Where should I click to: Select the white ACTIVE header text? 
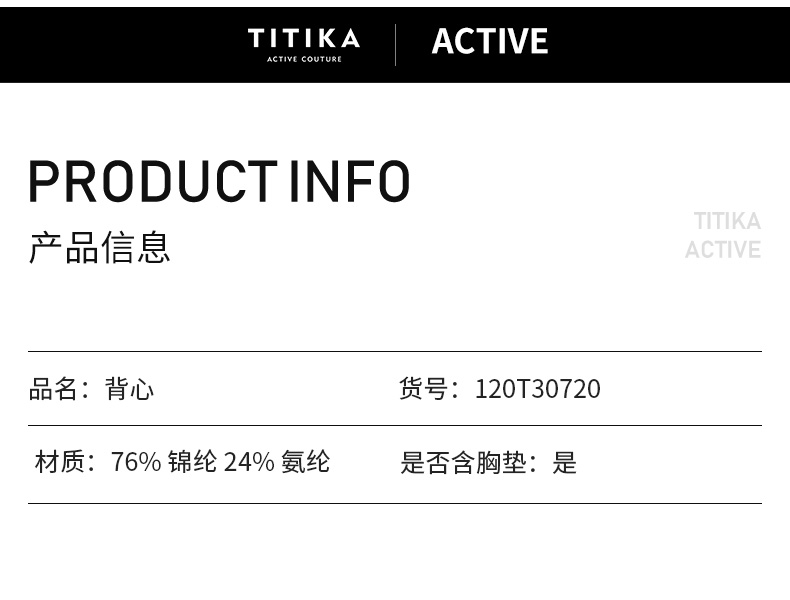(x=489, y=42)
